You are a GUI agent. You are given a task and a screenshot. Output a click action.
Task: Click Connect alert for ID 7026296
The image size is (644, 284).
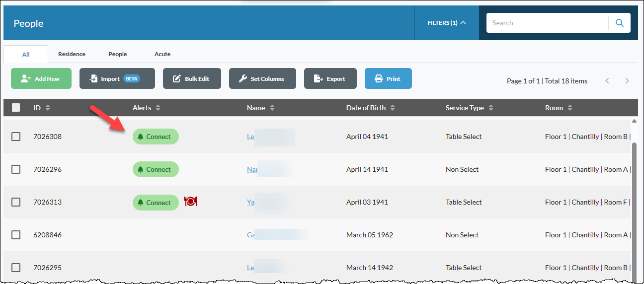[156, 169]
